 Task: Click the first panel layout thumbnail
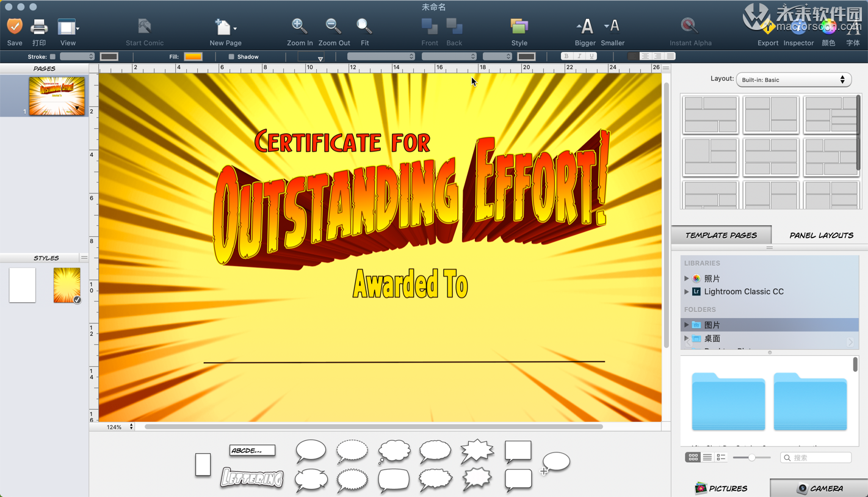711,114
